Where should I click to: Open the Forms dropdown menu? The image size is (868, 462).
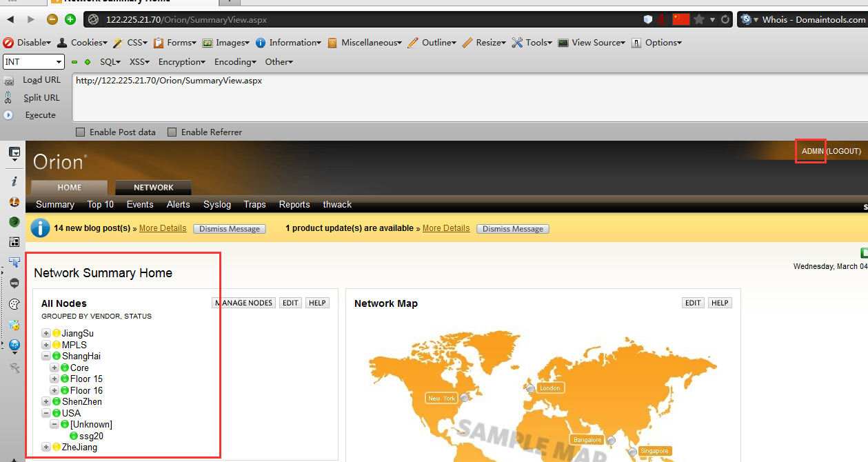coord(175,43)
